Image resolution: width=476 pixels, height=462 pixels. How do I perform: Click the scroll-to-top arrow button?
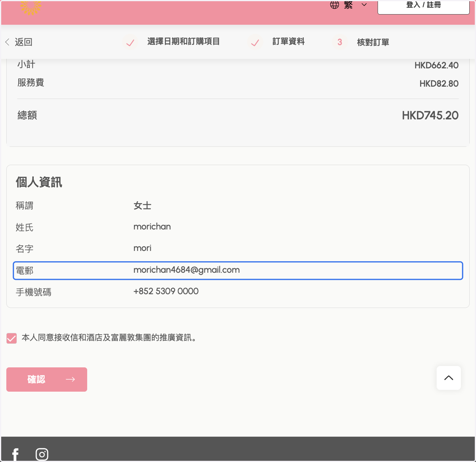point(449,378)
